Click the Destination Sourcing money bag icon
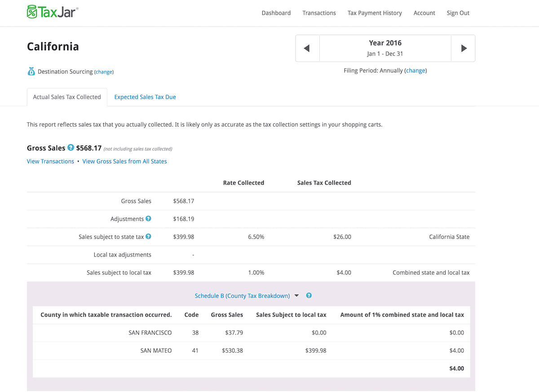Viewport: 539px width, 392px height. (31, 71)
